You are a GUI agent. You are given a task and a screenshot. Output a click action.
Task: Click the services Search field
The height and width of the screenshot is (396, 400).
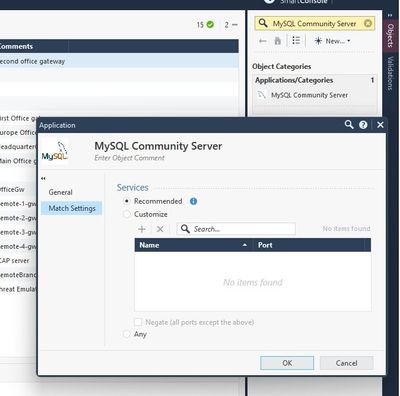click(x=236, y=229)
